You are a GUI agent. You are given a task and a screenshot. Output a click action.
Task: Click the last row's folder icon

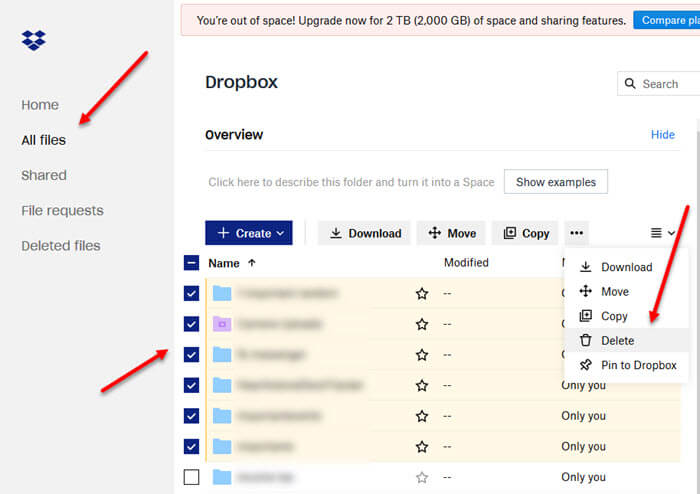click(x=222, y=477)
